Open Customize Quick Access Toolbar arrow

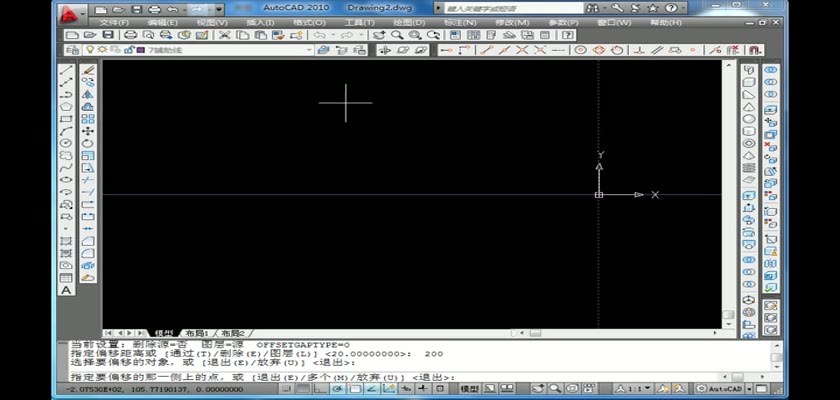[x=220, y=9]
